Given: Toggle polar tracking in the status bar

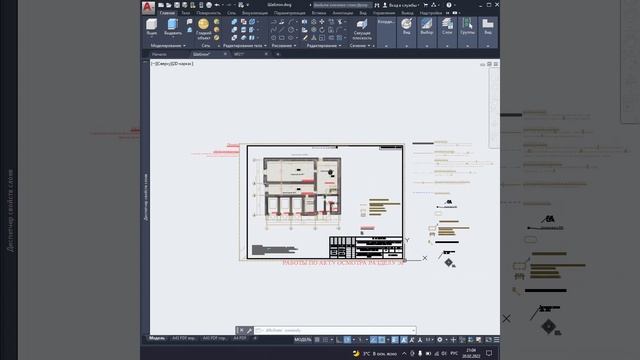Looking at the screenshot, I should pyautogui.click(x=347, y=340).
